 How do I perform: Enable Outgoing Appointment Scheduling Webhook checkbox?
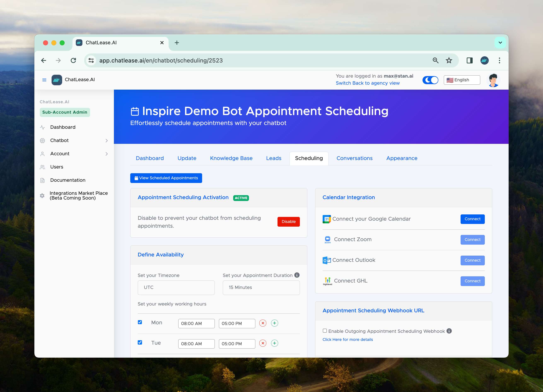[325, 331]
